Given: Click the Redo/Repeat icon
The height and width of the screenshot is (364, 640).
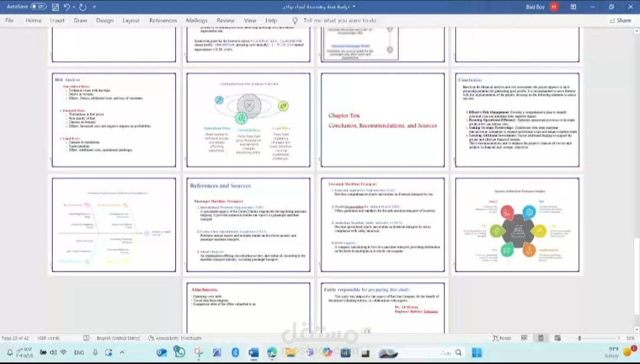Looking at the screenshot, I should pyautogui.click(x=83, y=7).
